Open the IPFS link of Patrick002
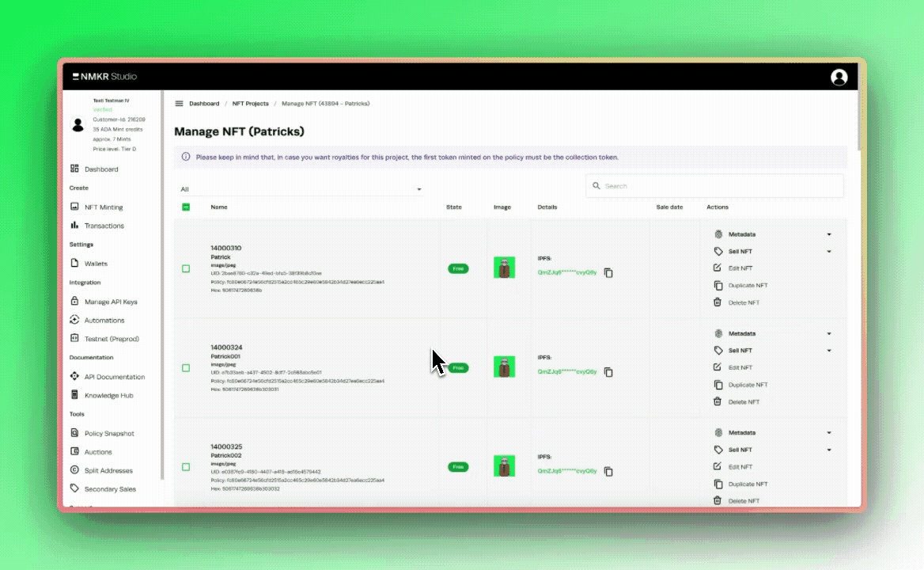924x570 pixels. pyautogui.click(x=567, y=470)
